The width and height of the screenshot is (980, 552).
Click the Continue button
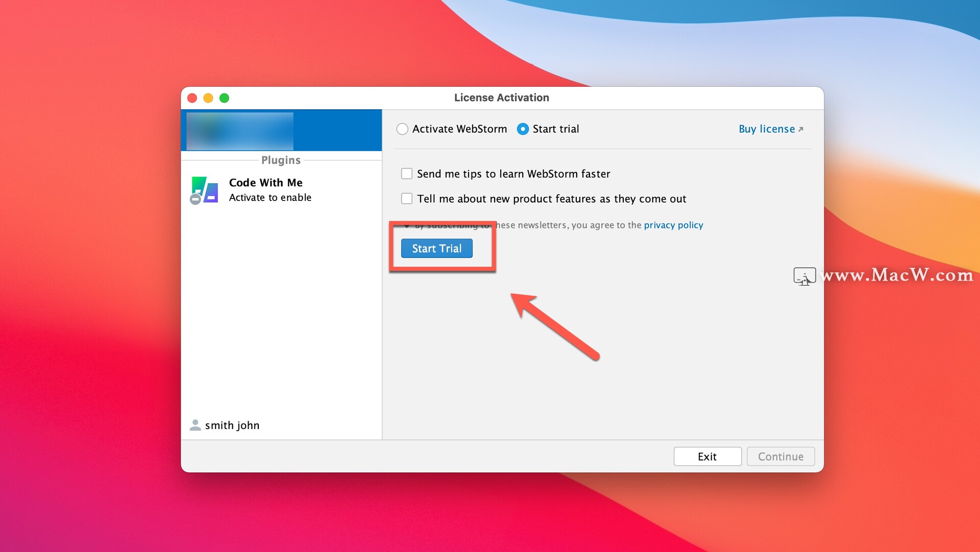point(780,457)
